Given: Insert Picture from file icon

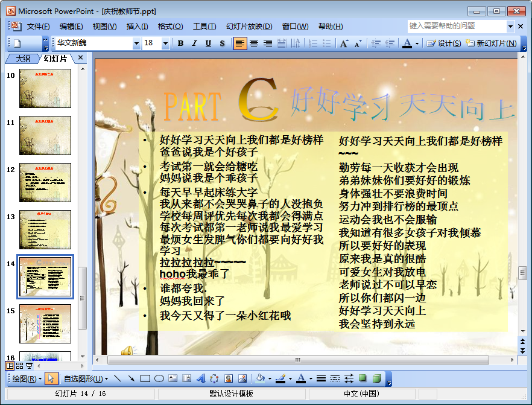Looking at the screenshot, I should [x=242, y=378].
